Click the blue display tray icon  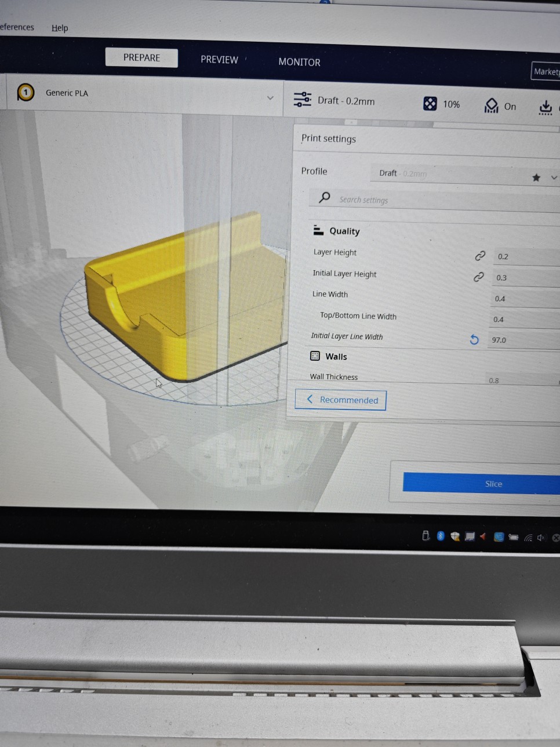tap(499, 536)
